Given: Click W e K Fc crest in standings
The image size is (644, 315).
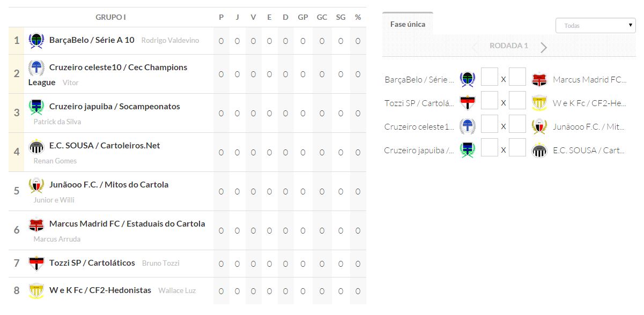Looking at the screenshot, I should (36, 291).
